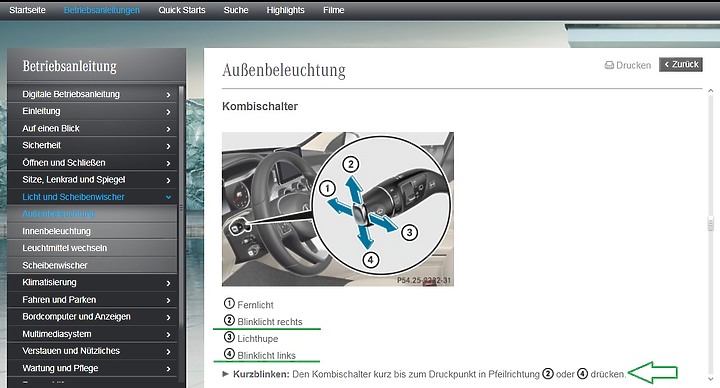Click the Kurzblinken instruction triangle bullet
The image size is (720, 388).
(225, 374)
